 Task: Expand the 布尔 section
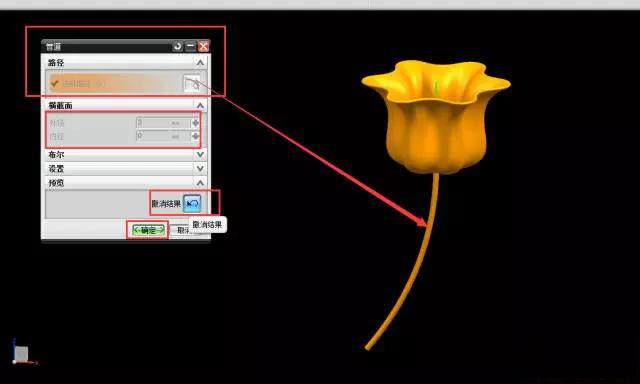200,155
